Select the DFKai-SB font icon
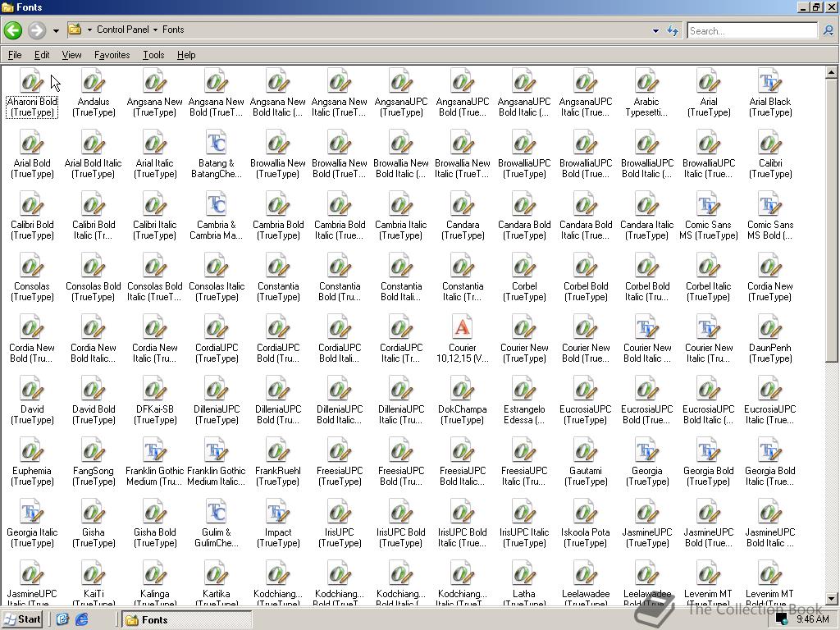The image size is (840, 630). click(x=155, y=390)
